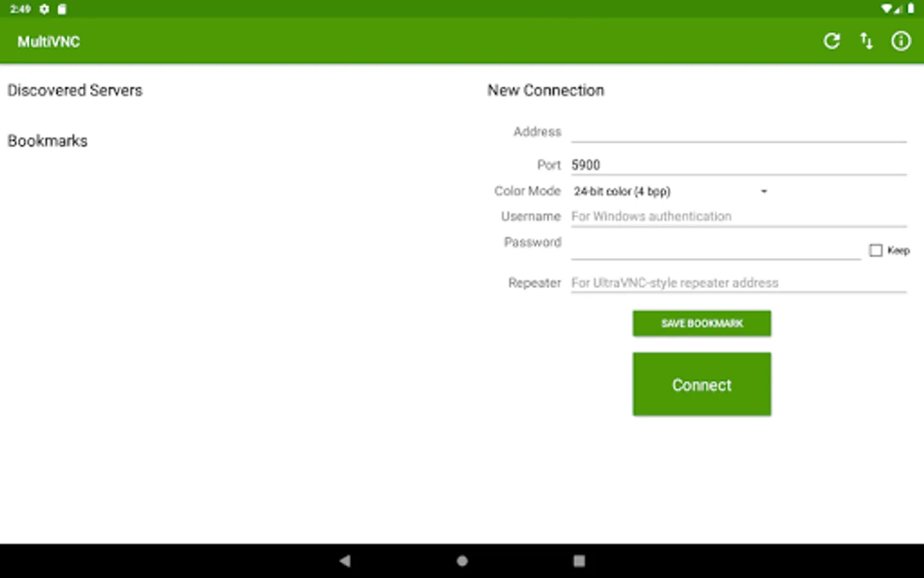Click the Color Mode label
This screenshot has width=924, height=578.
[527, 191]
